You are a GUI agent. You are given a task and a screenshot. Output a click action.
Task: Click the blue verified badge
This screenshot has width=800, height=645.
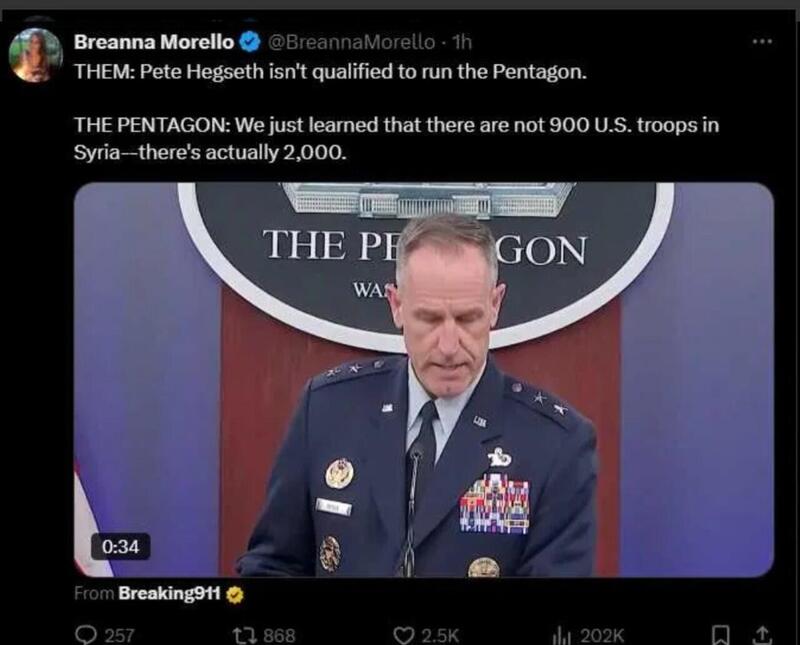tap(250, 42)
